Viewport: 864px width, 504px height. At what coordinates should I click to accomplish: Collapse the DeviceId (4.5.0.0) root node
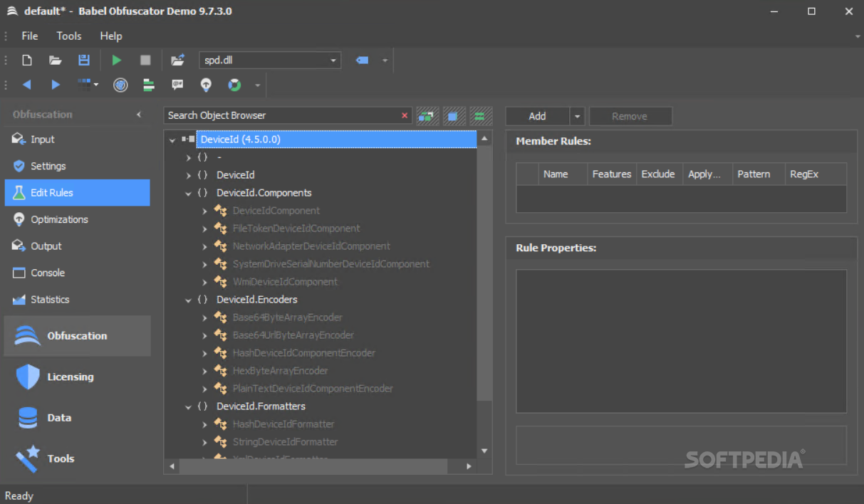(172, 140)
